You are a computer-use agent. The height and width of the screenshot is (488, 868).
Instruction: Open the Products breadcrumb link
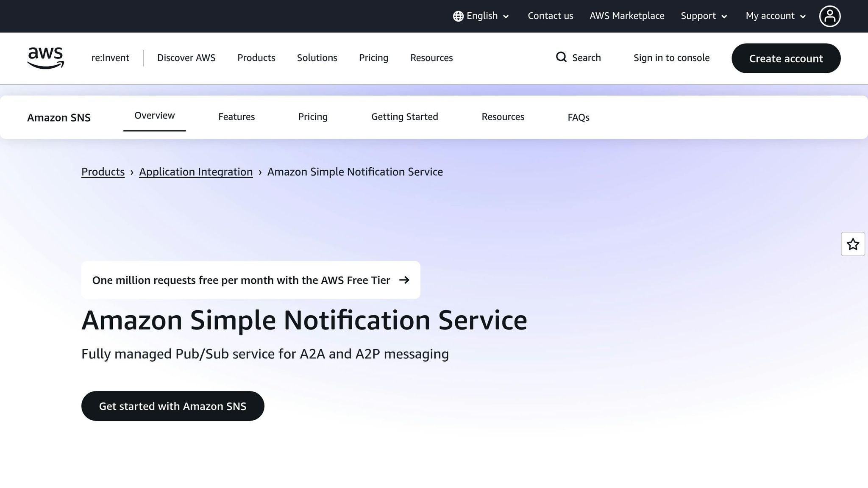point(103,172)
